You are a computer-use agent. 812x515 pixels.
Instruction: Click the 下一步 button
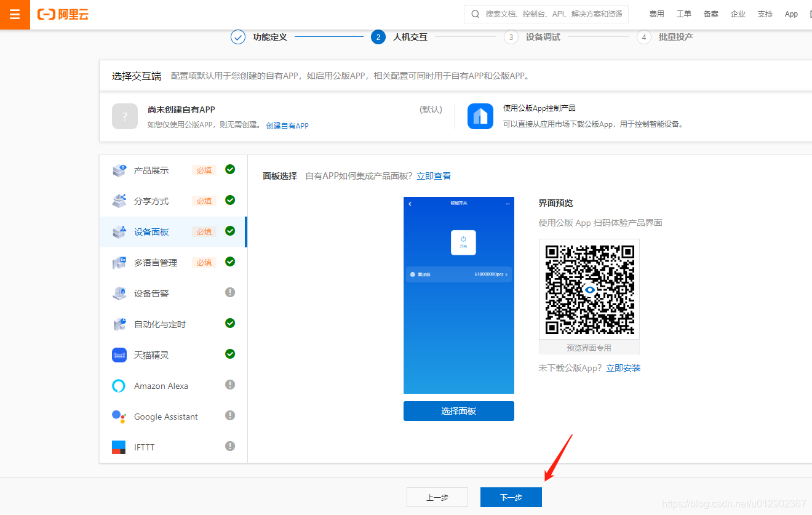click(511, 497)
